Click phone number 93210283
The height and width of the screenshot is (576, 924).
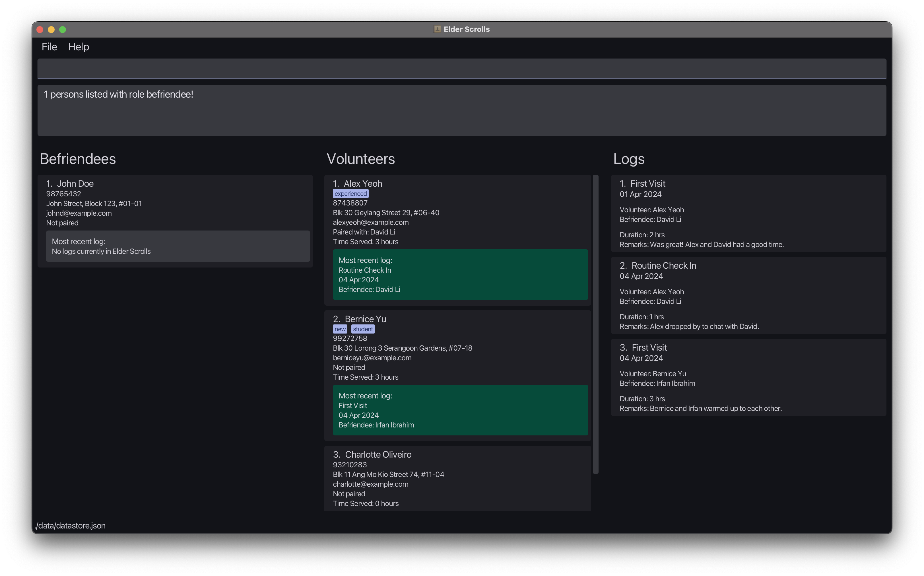tap(350, 464)
